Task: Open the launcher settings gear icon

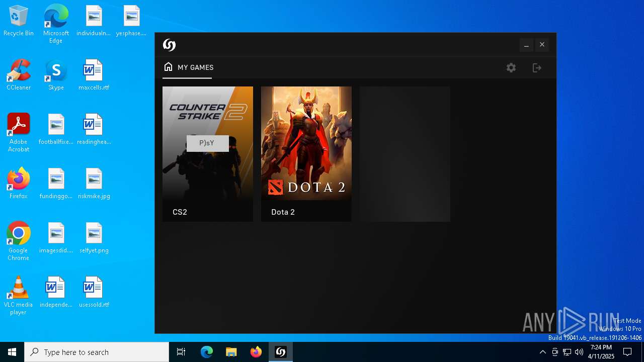Action: 511,67
